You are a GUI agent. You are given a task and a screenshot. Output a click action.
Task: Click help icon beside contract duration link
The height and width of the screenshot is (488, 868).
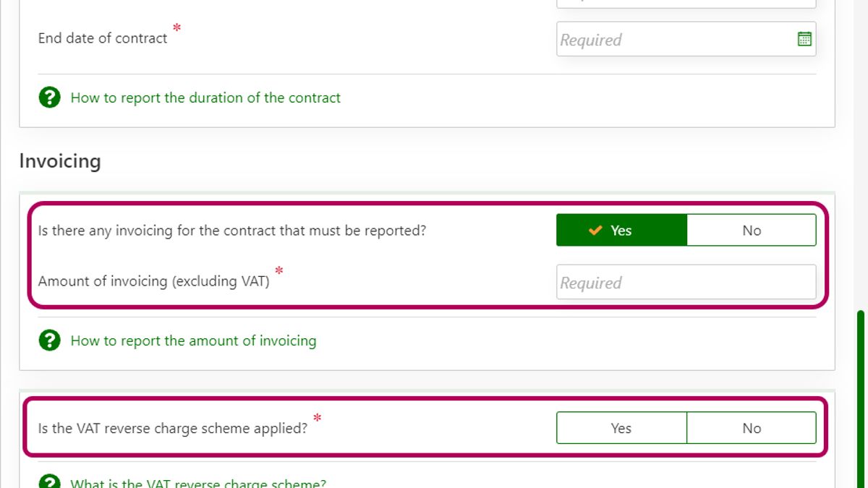pos(49,98)
